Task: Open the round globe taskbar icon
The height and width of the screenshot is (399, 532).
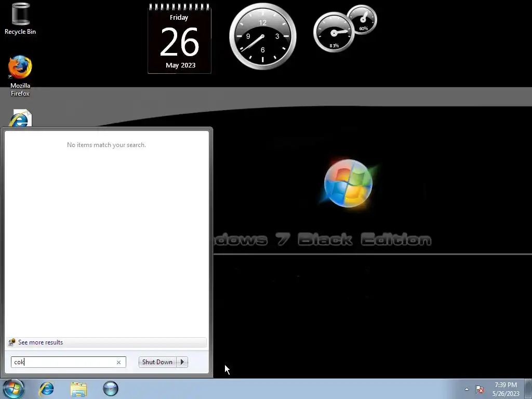Action: [x=111, y=389]
